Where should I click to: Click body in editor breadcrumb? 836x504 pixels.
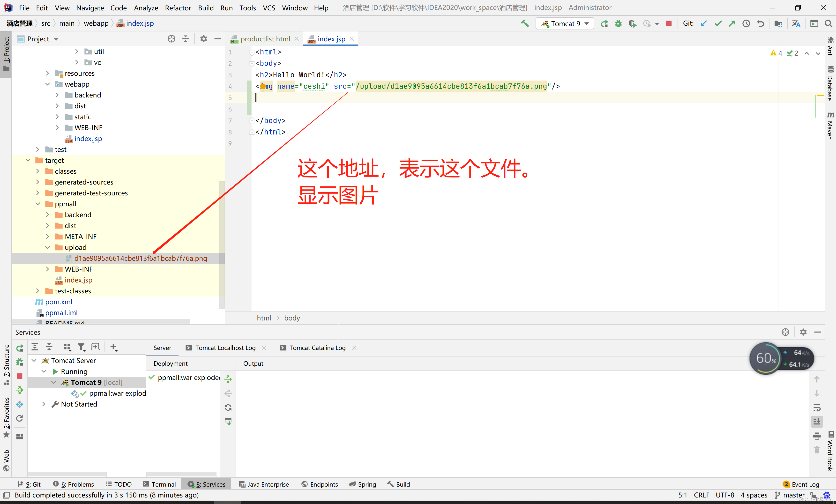(x=292, y=318)
